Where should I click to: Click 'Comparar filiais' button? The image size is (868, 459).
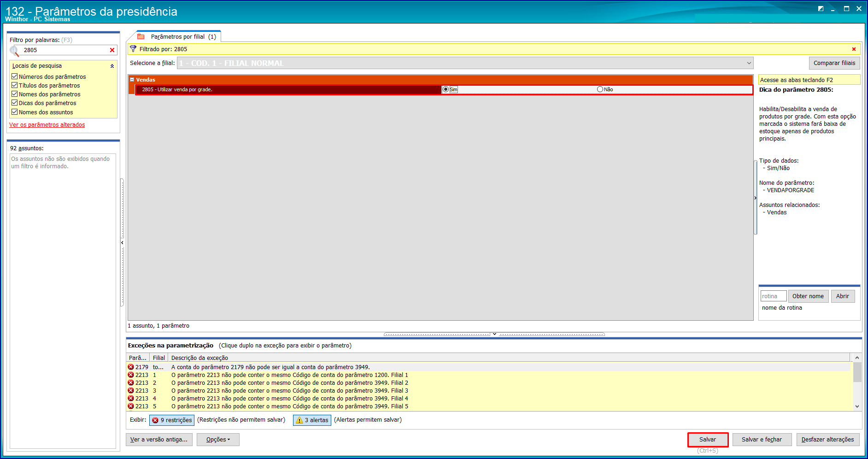point(834,63)
